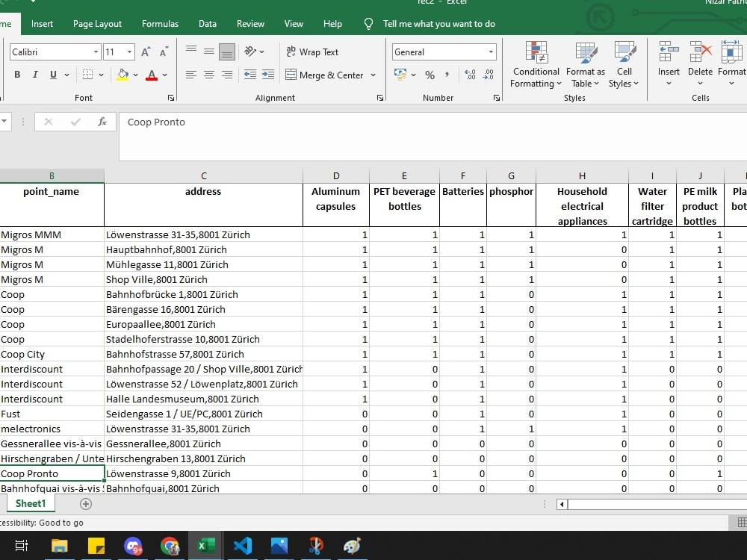
Task: Click Insert Function fx icon
Action: (102, 122)
